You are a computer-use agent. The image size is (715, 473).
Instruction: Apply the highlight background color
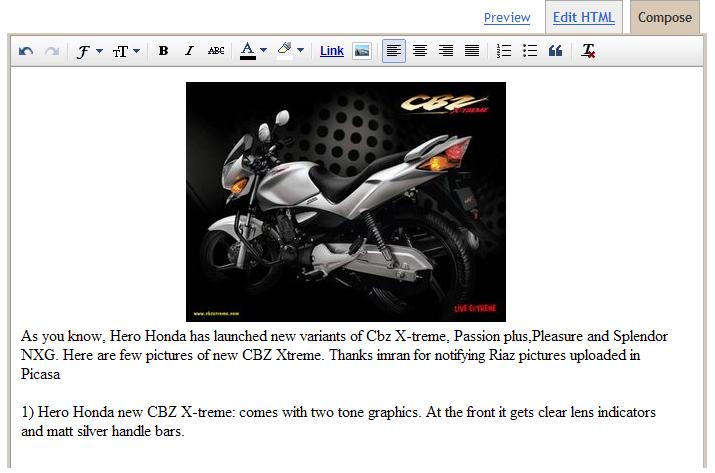point(285,51)
